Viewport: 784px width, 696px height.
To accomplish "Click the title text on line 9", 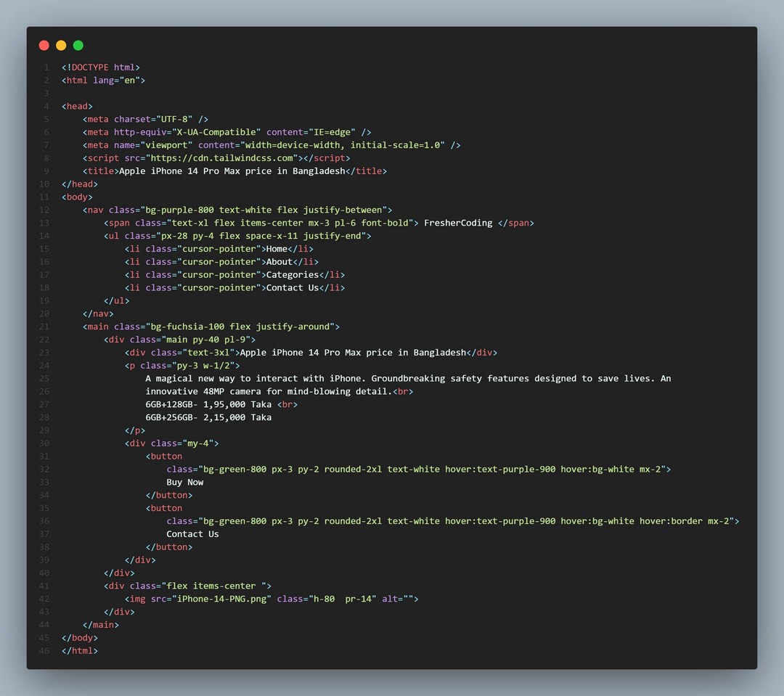I will click(x=232, y=171).
